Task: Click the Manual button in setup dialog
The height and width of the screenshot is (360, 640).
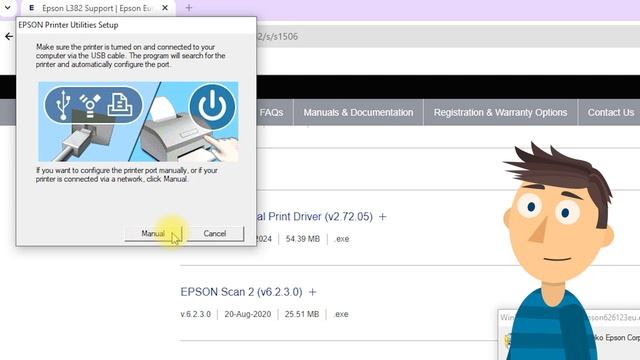Action: (153, 233)
